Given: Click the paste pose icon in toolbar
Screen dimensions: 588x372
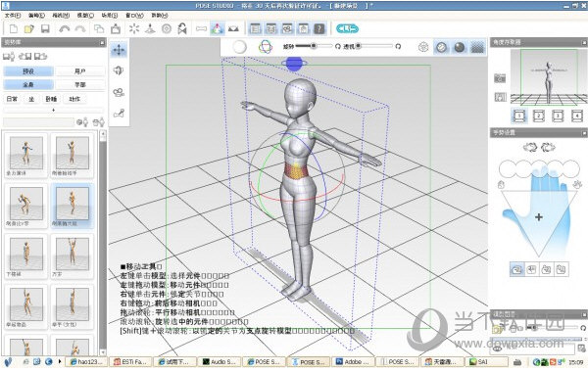Looking at the screenshot, I should (116, 28).
